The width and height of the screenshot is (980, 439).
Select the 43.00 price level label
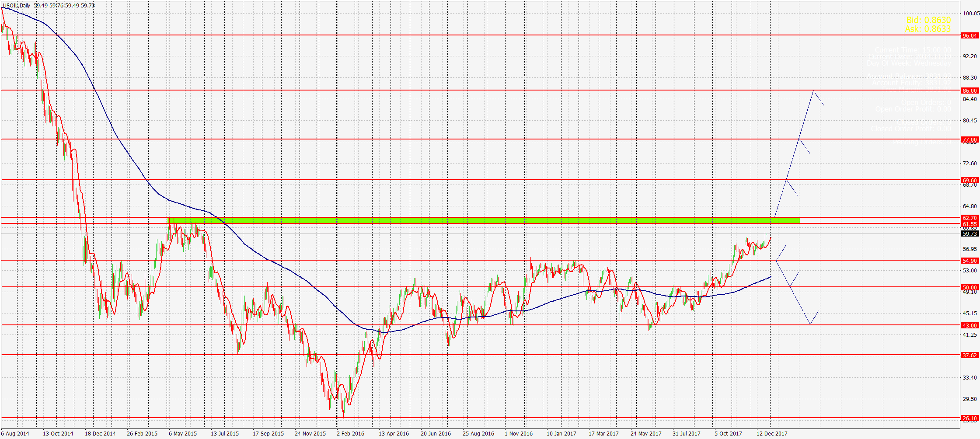tap(969, 325)
